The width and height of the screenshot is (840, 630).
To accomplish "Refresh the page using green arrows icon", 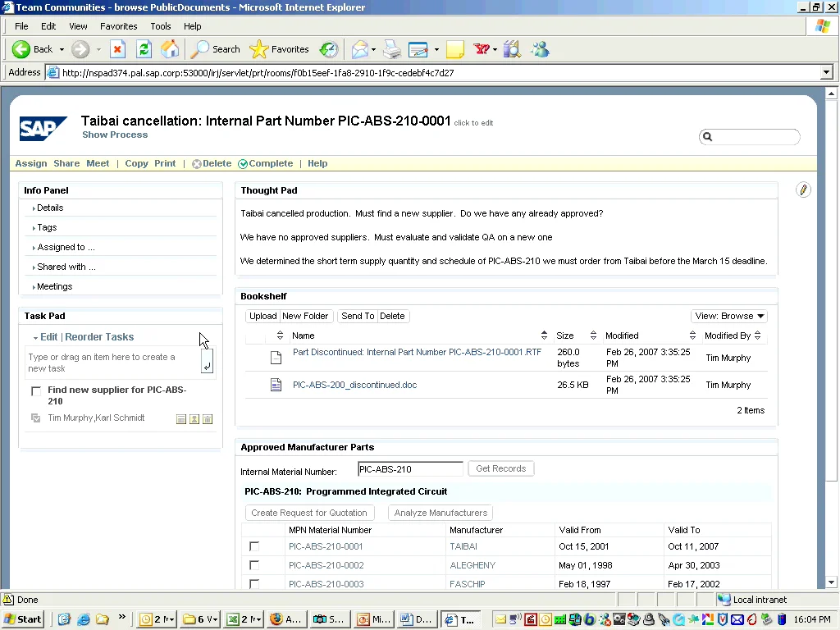I will [x=144, y=49].
